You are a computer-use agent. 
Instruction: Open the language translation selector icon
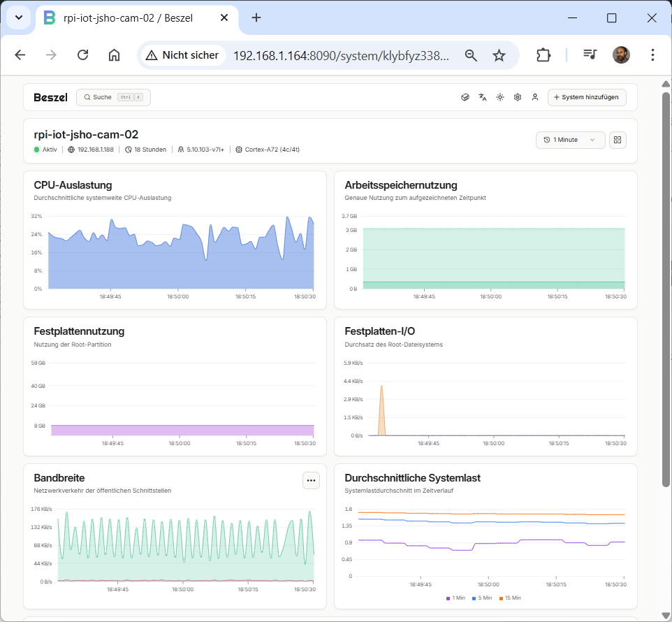tap(483, 98)
